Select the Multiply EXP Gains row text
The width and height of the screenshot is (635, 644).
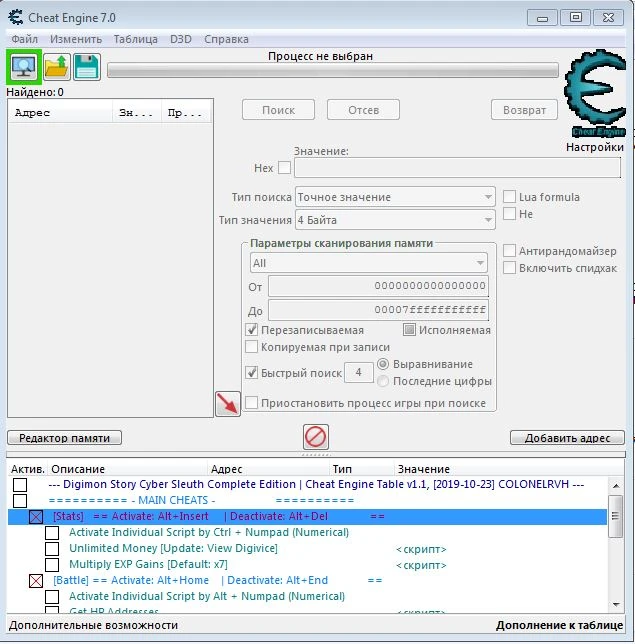148,564
